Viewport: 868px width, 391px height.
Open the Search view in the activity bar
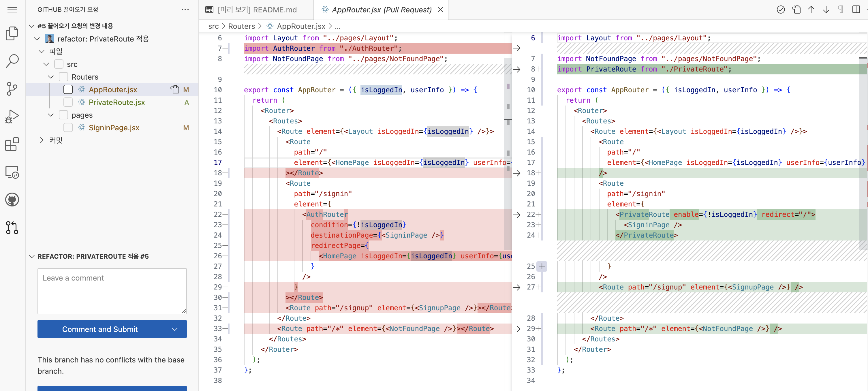tap(12, 61)
